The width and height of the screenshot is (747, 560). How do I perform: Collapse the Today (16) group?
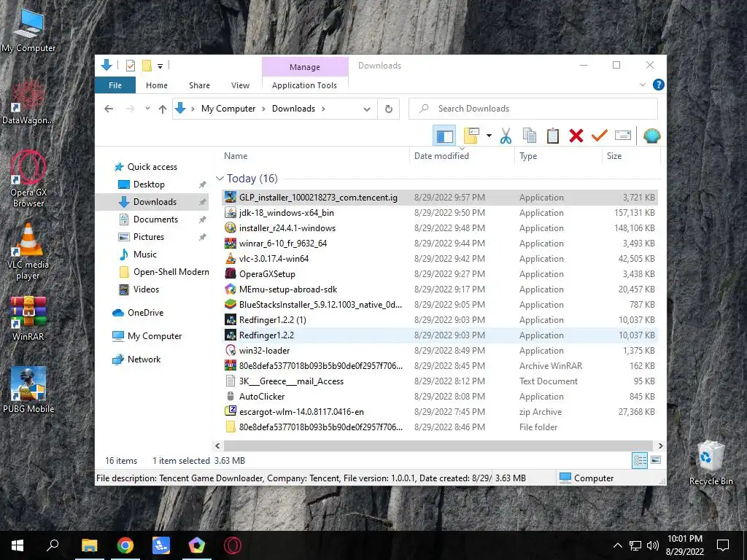click(x=220, y=179)
